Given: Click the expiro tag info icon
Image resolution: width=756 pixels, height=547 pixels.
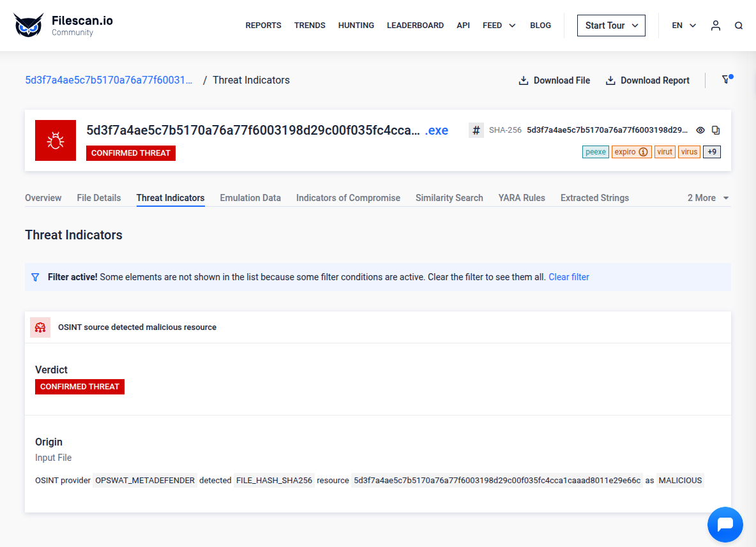Looking at the screenshot, I should pos(643,152).
